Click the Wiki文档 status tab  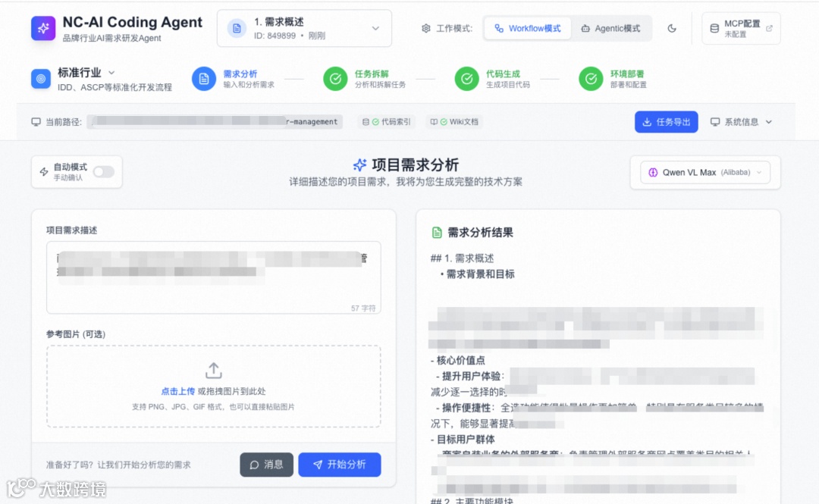coord(454,122)
